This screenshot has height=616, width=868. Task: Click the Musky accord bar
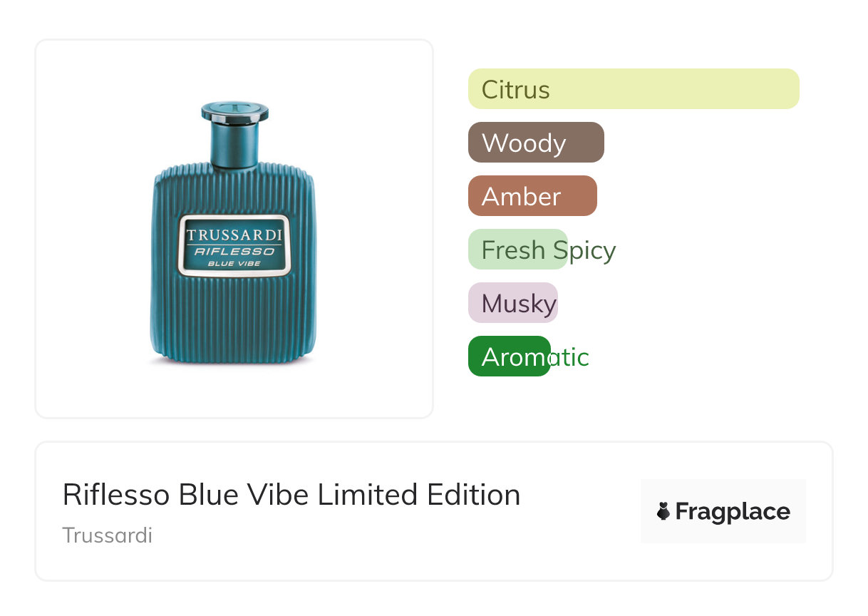(x=512, y=303)
